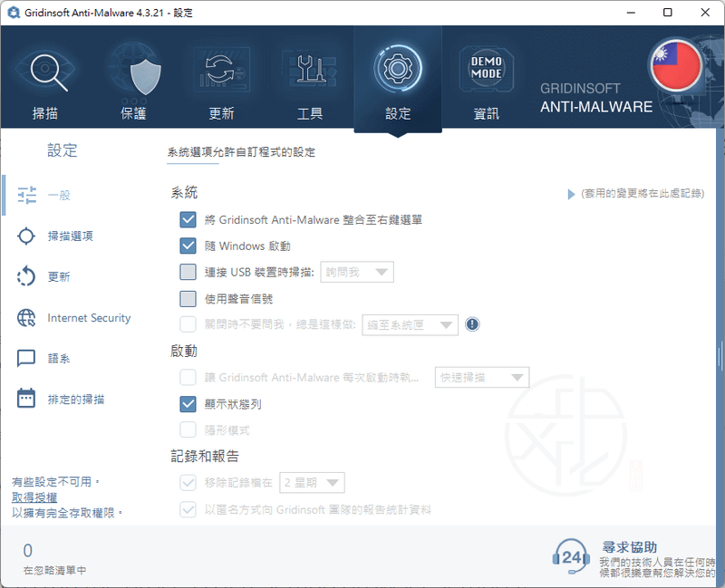Toggle 關閉時不要問我 checkbox
This screenshot has height=588, width=725.
point(188,324)
